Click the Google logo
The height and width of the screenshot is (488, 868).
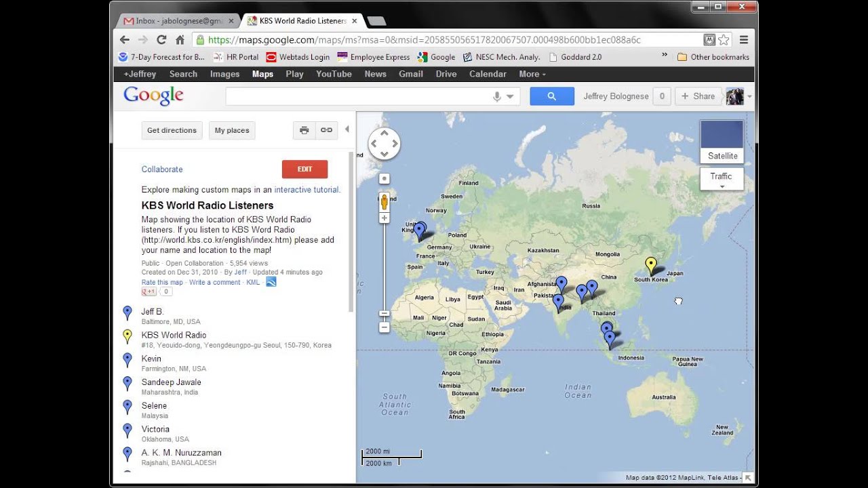[x=153, y=96]
